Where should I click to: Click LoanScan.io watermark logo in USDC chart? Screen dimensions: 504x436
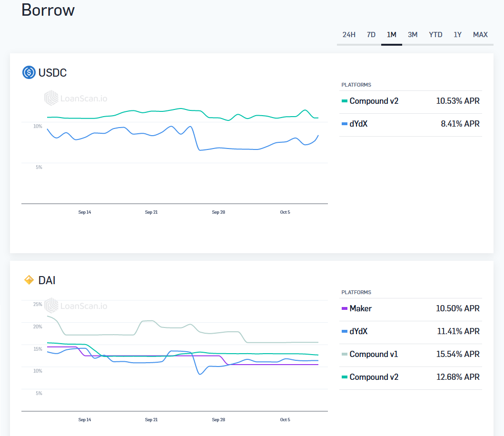coord(76,99)
